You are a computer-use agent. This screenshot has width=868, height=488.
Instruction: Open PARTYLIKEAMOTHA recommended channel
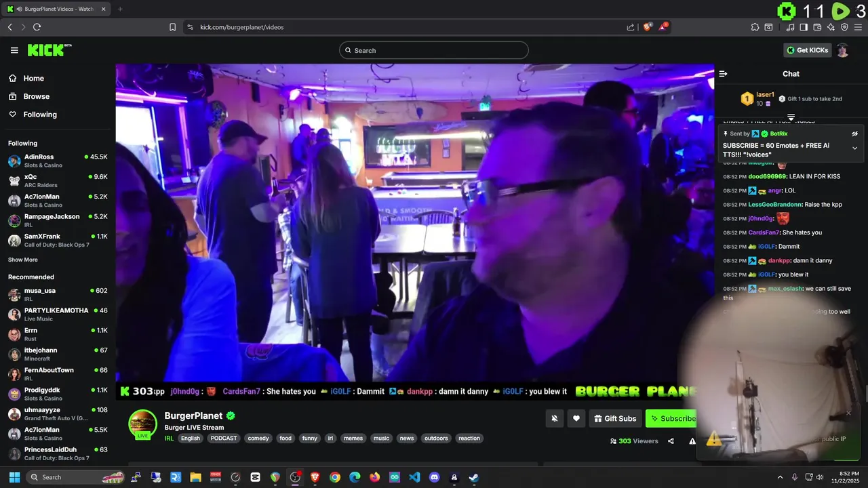click(57, 314)
